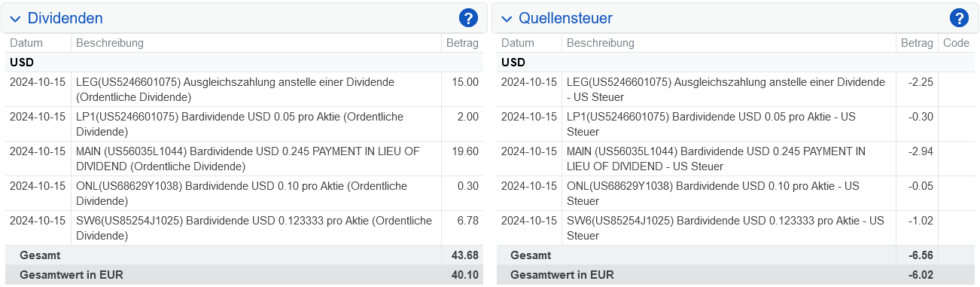Select the Code column header in Quellensteuer
This screenshot has height=287, width=980.
(956, 43)
